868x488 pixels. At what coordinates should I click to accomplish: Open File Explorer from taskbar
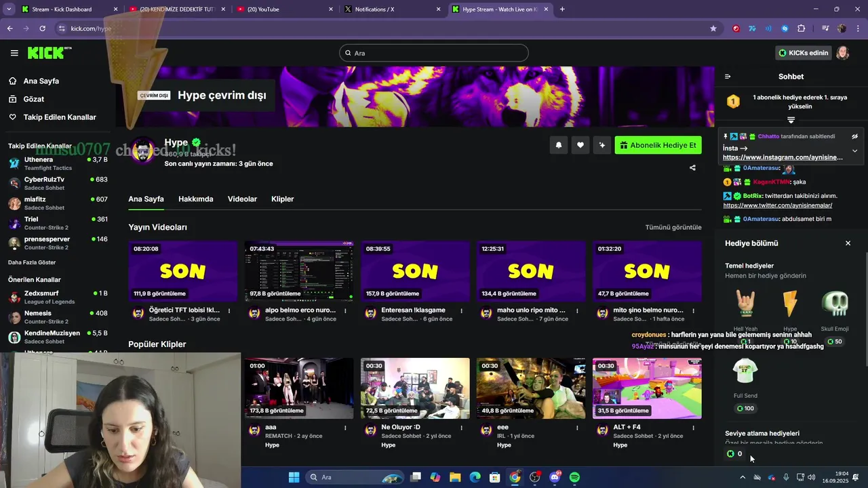[455, 477]
